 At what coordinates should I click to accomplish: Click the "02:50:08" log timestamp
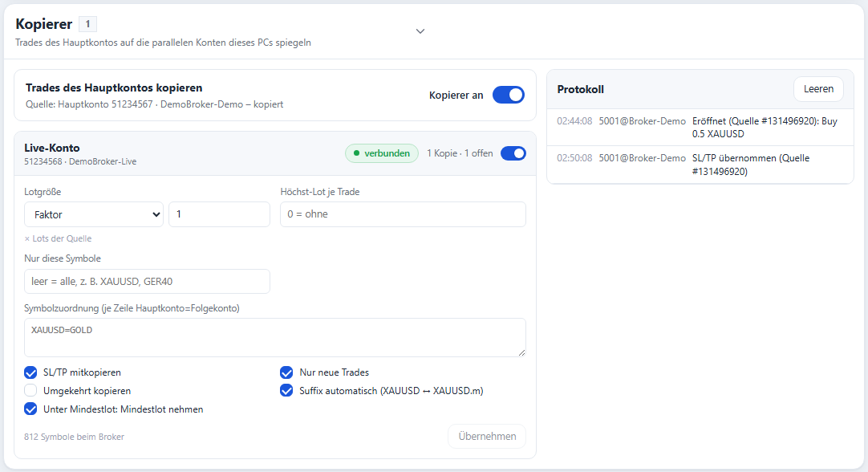[x=574, y=158]
